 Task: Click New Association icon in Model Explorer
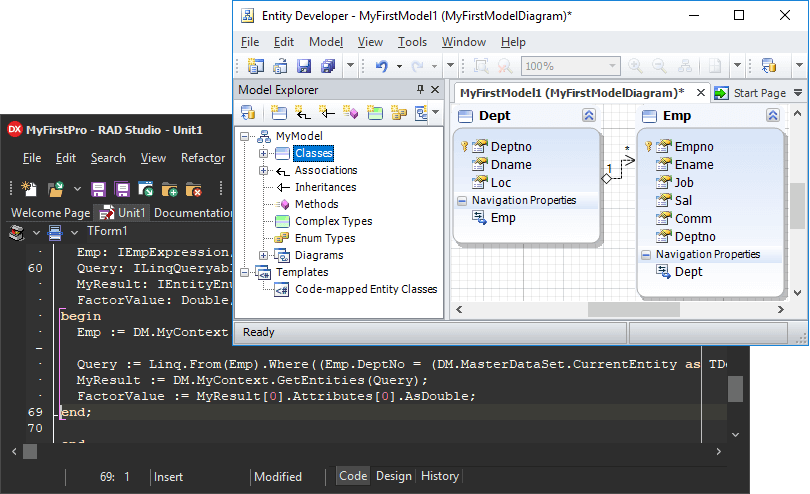point(303,113)
